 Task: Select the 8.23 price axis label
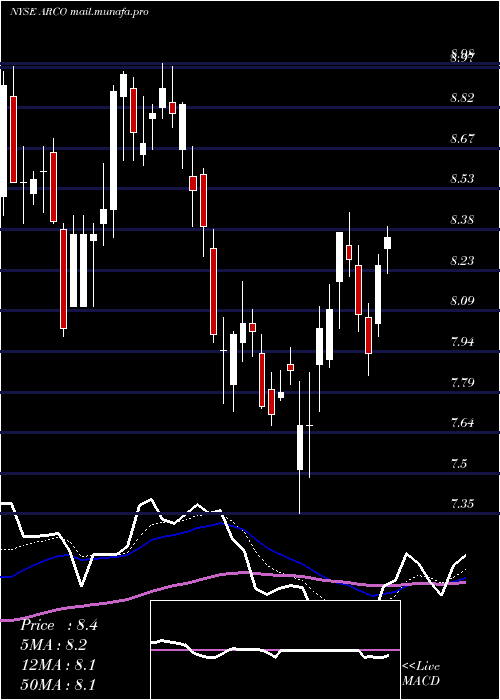click(462, 261)
